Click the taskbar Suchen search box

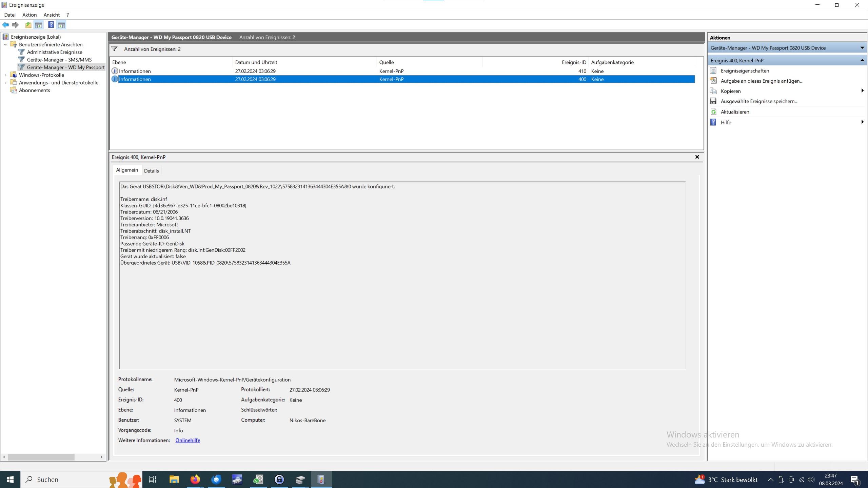click(x=81, y=480)
